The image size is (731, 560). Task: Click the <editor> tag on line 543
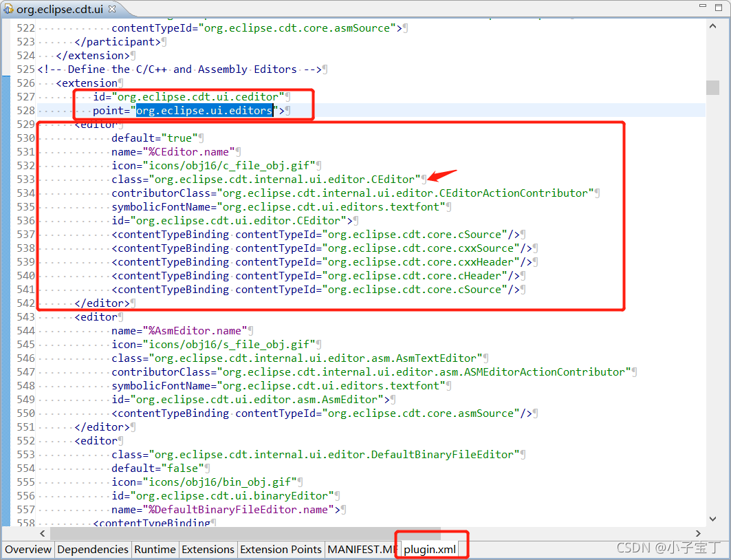coord(96,317)
